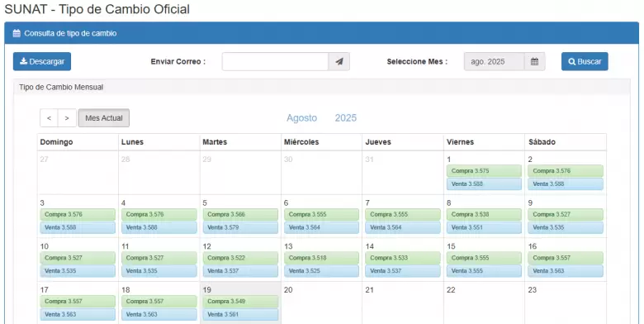Screen dimensions: 644x324
Task: Select Compra 3.549 on highlighted day 19
Action: 240,302
